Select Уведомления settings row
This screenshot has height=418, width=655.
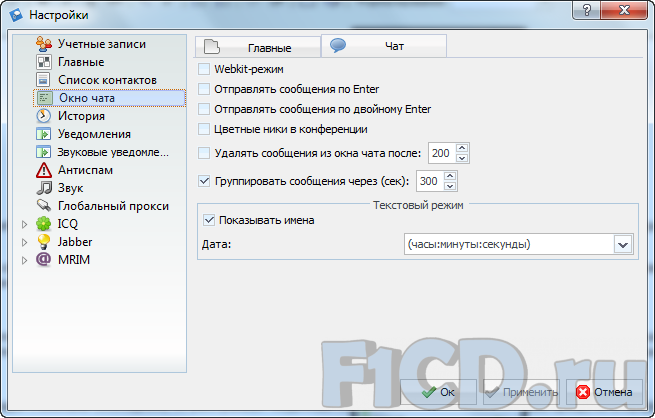pyautogui.click(x=94, y=134)
